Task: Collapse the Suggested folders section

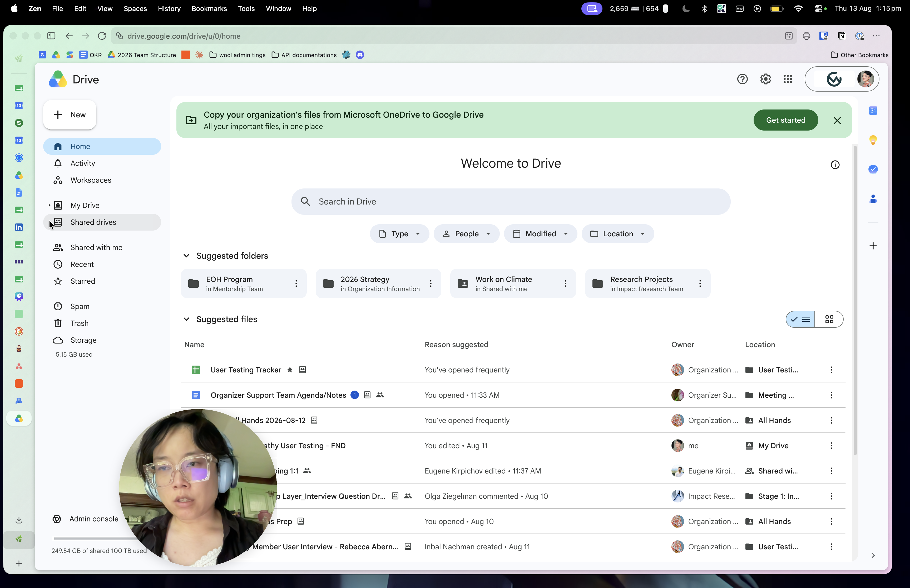Action: click(186, 256)
